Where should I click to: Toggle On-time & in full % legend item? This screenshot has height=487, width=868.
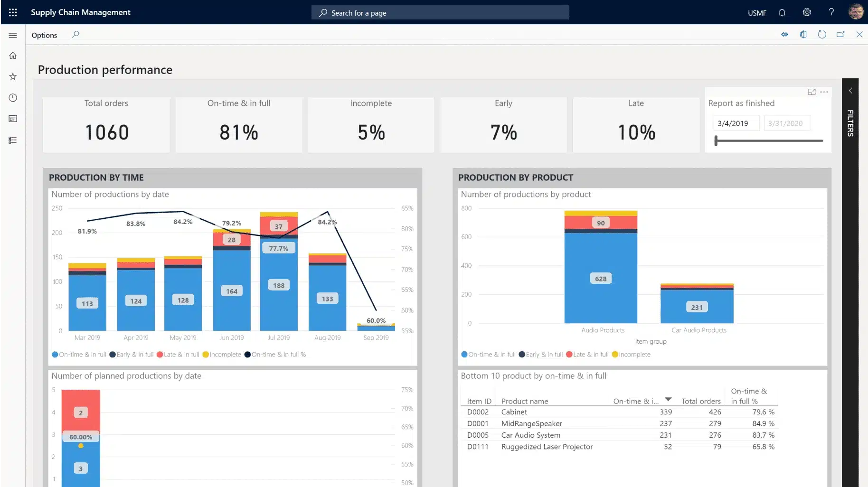275,355
